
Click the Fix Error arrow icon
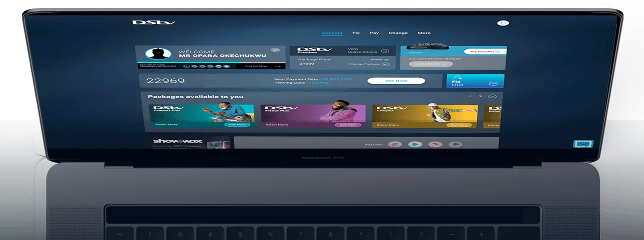coord(494,84)
